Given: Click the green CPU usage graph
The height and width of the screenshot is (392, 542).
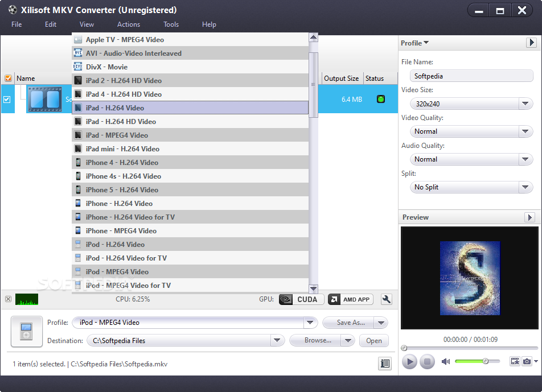Looking at the screenshot, I should (x=27, y=299).
